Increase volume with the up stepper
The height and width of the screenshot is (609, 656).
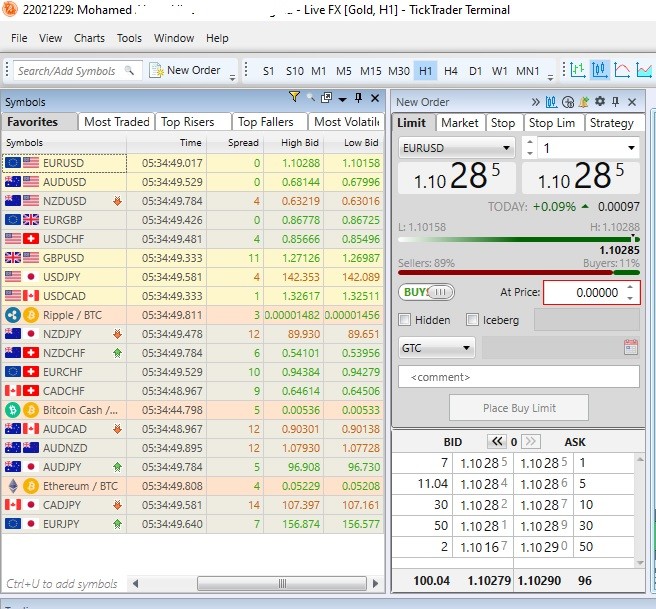coord(530,142)
